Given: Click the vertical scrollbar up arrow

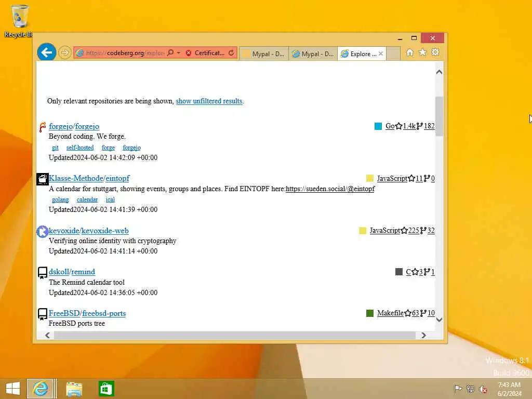Looking at the screenshot, I should (439, 72).
